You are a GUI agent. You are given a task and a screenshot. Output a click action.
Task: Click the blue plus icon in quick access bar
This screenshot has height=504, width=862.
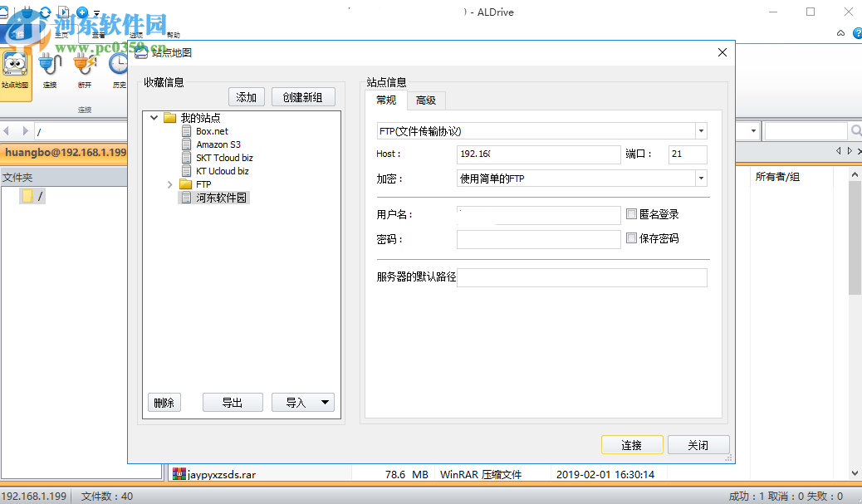(x=81, y=12)
